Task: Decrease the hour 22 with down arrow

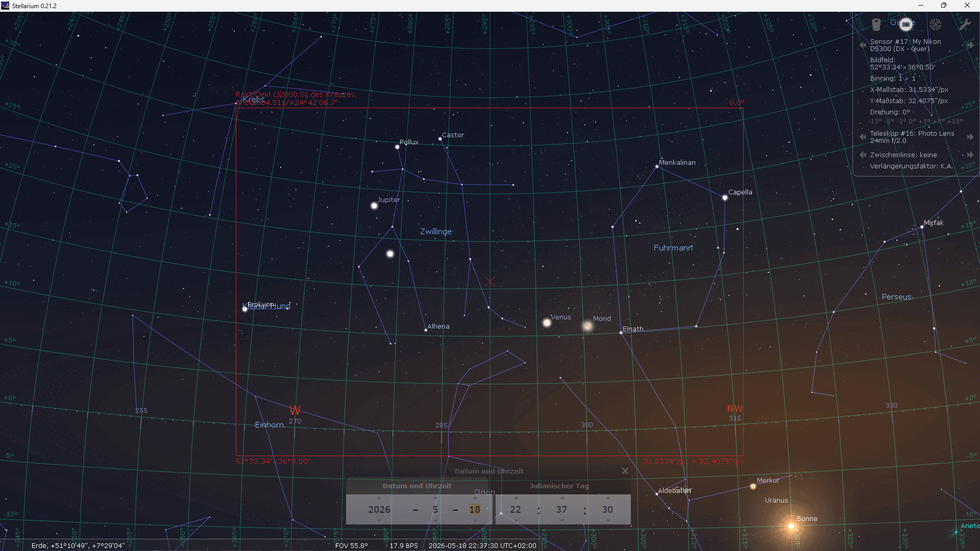Action: 516,520
